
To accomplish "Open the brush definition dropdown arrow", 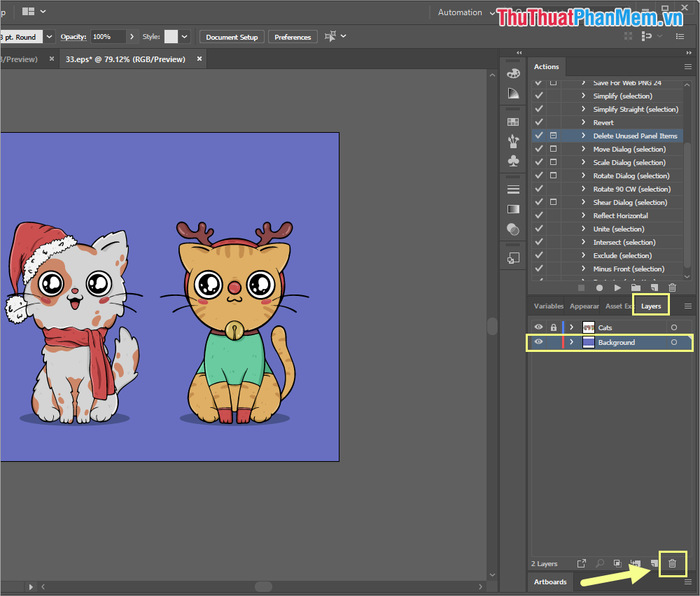I will click(49, 37).
